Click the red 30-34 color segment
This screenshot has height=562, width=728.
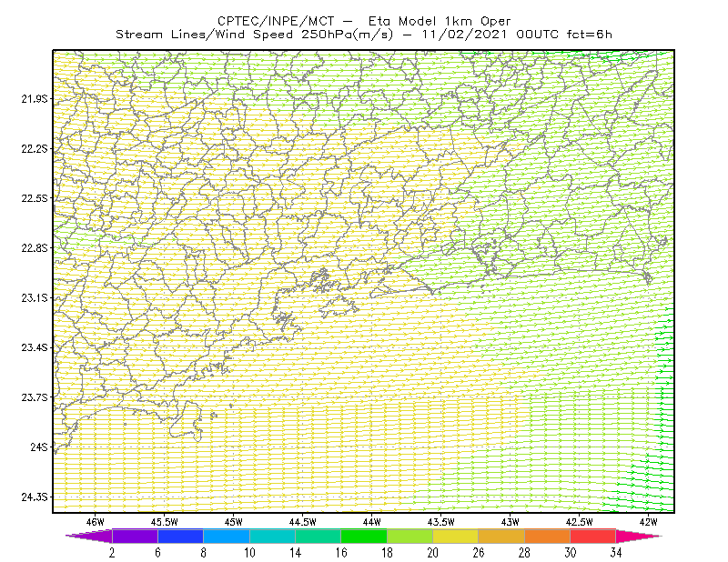click(x=593, y=536)
